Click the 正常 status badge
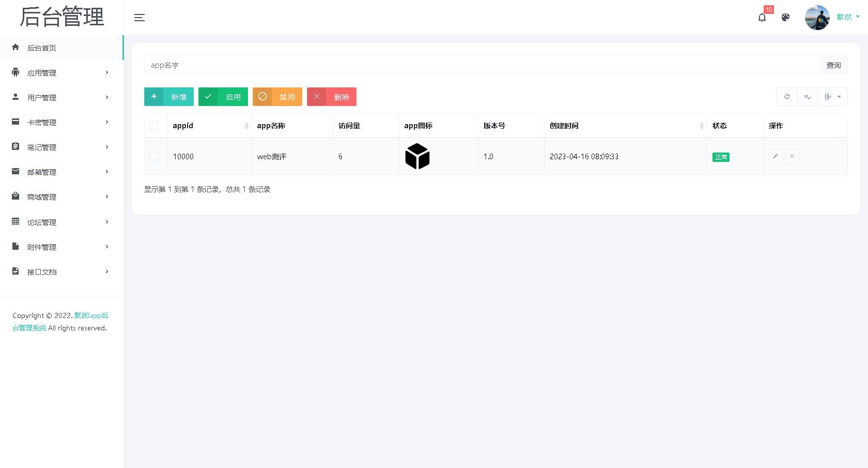 (x=721, y=157)
